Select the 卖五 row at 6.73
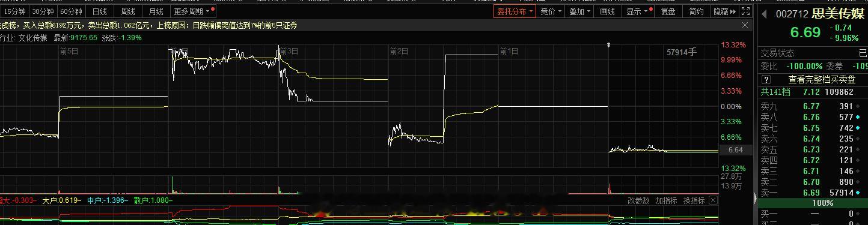 pyautogui.click(x=812, y=149)
